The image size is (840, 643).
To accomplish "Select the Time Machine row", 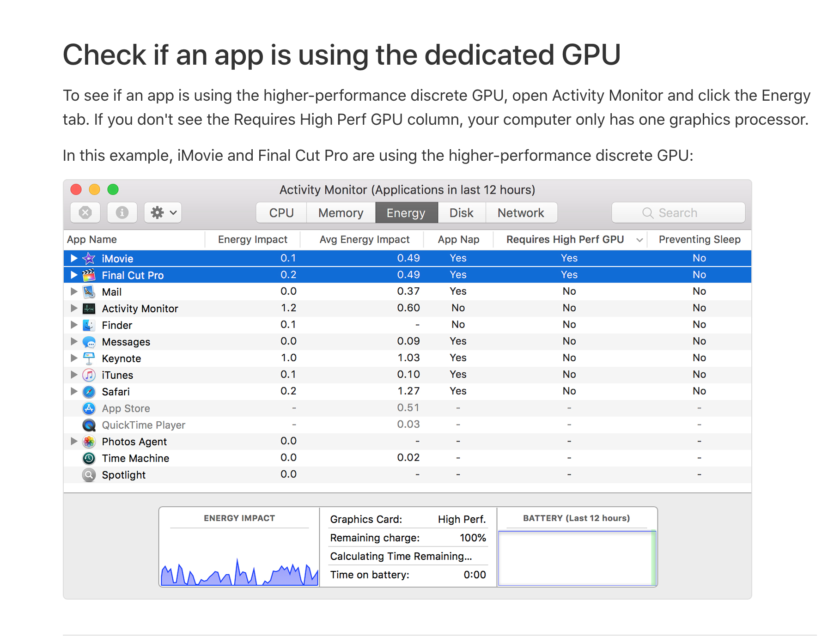I will (x=135, y=458).
